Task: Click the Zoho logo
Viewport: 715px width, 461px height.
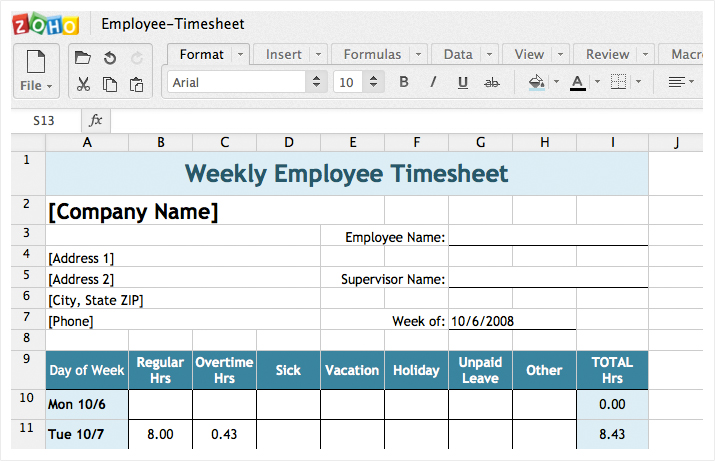Action: tap(45, 24)
